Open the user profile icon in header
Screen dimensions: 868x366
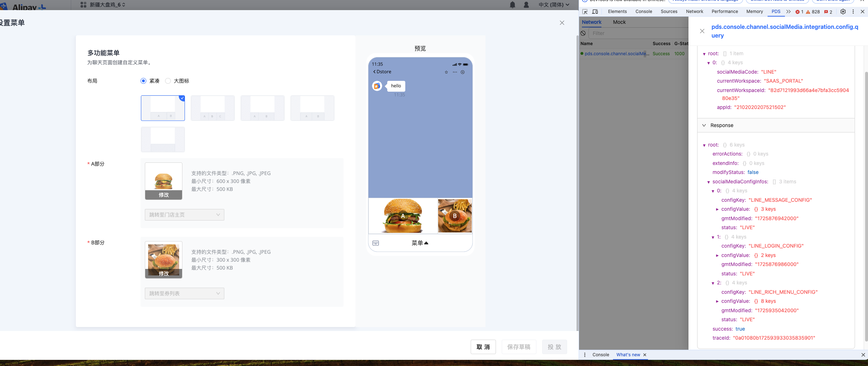click(x=526, y=5)
